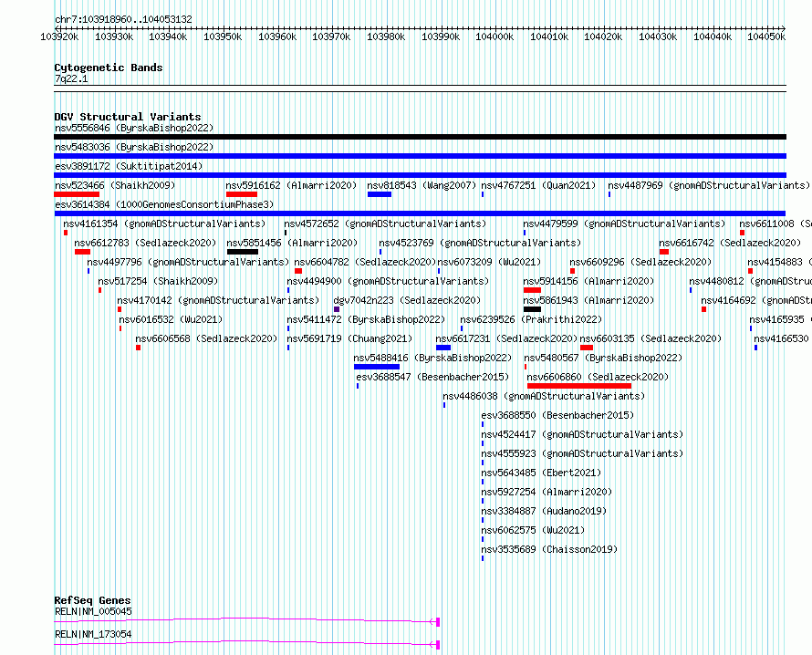
Task: Open nsv5691719 (Chuang2021) label
Action: (349, 338)
